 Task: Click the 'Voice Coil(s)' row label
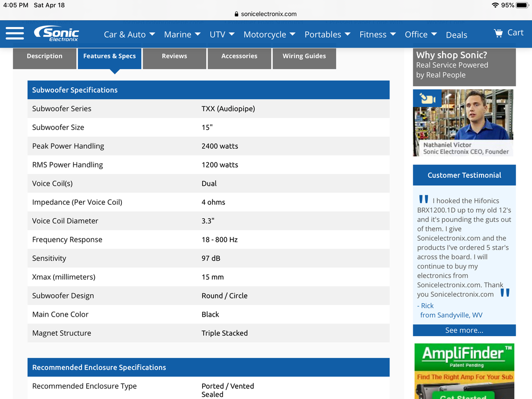click(x=52, y=184)
